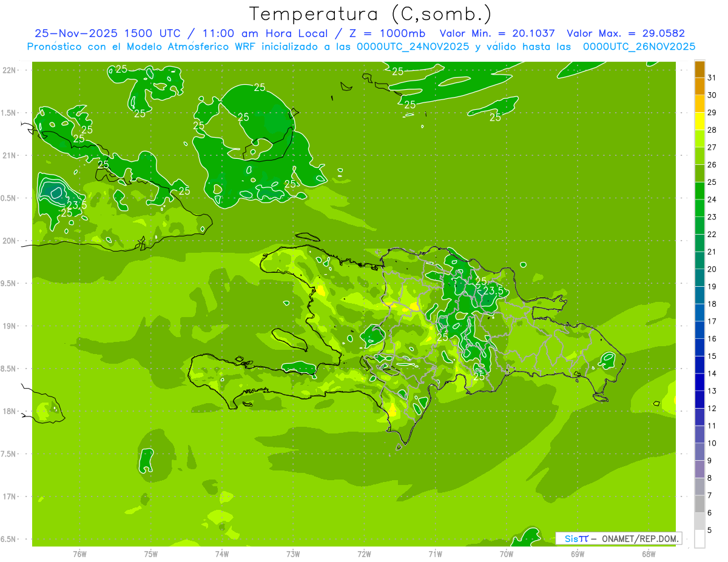Click the legend value "29"
Viewport: 728px width, 562px height.
[712, 112]
